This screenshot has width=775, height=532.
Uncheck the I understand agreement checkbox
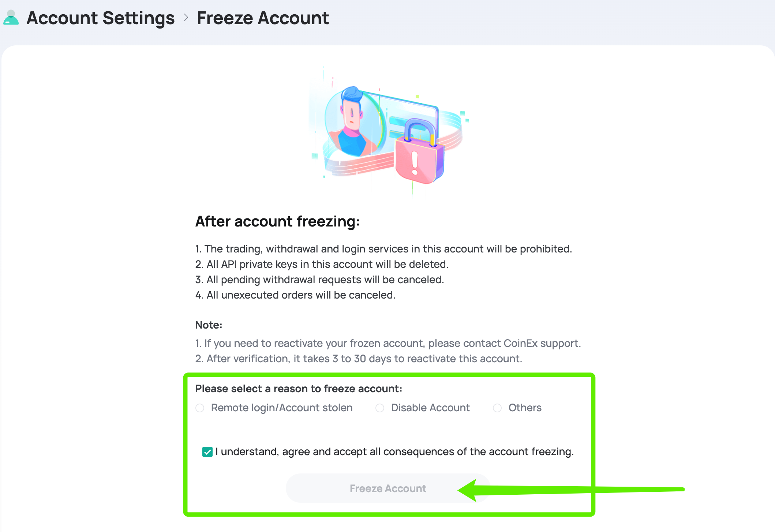pyautogui.click(x=207, y=452)
